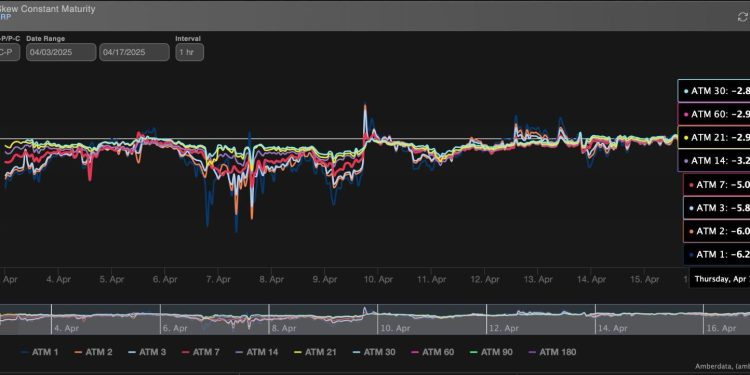Toggle ATM 1 series in legend
The image size is (750, 375).
[x=40, y=352]
